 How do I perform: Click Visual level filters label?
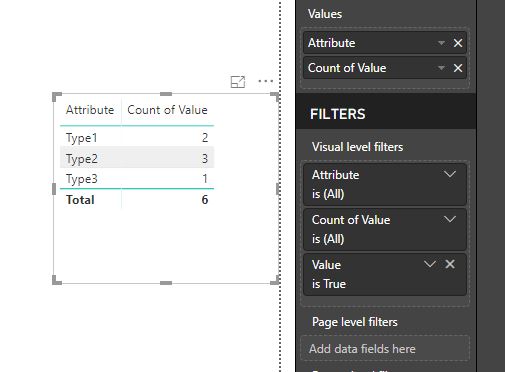pyautogui.click(x=357, y=147)
